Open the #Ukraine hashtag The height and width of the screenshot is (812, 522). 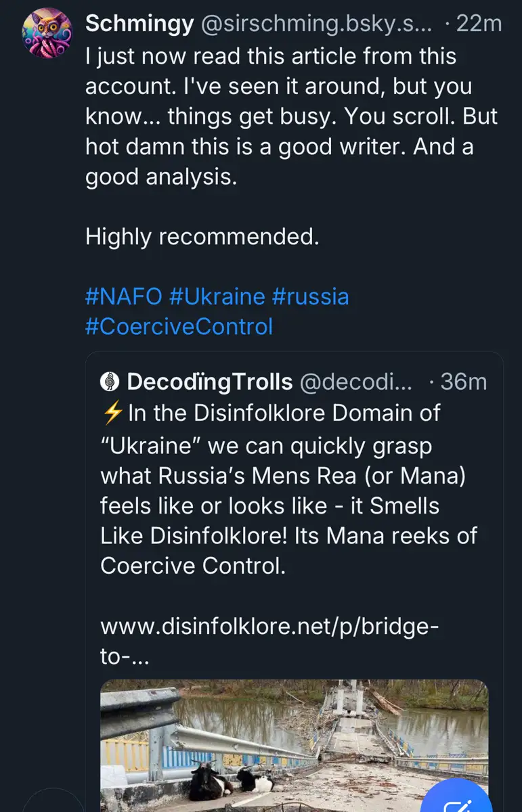click(x=217, y=296)
